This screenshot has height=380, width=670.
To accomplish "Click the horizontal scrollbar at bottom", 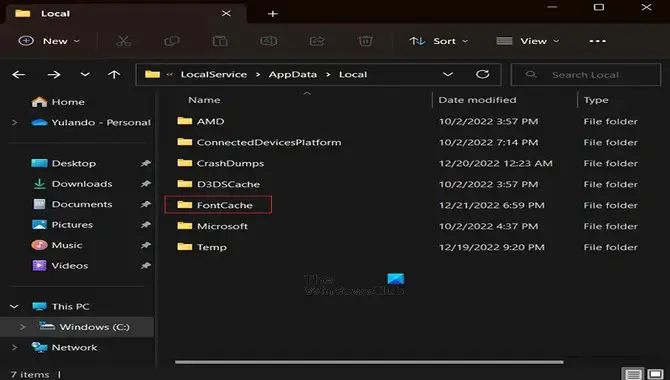I will 369,362.
